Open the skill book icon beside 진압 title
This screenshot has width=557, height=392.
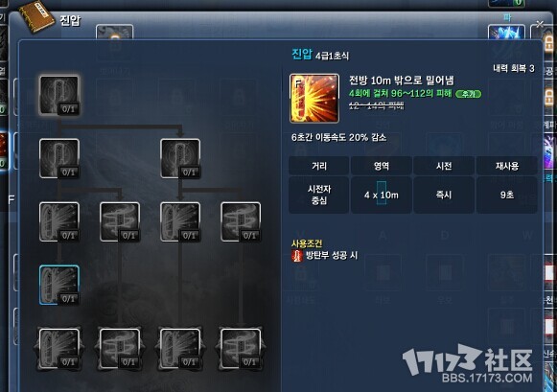pyautogui.click(x=36, y=16)
